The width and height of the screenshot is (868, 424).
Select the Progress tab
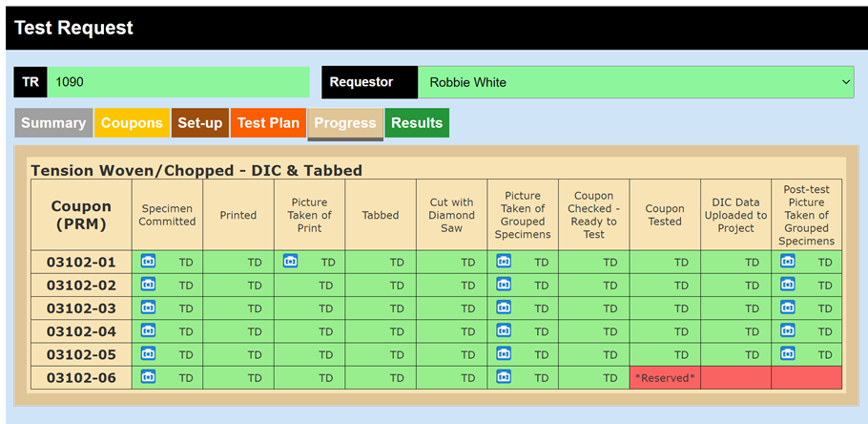(x=345, y=123)
